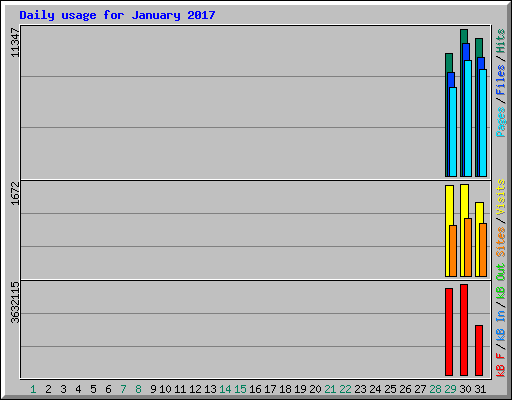This screenshot has width=512, height=400.
Task: Click the red kB bar for day 29
Action: point(449,332)
